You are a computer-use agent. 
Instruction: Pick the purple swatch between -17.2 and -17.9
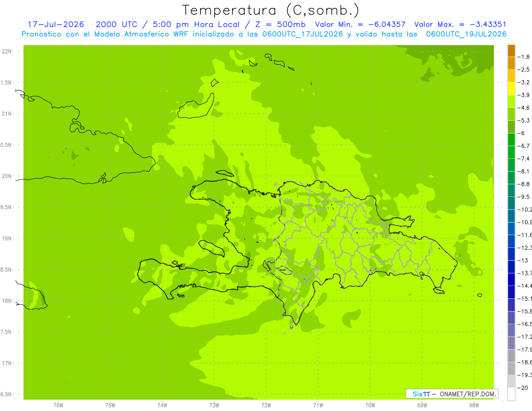tap(511, 343)
